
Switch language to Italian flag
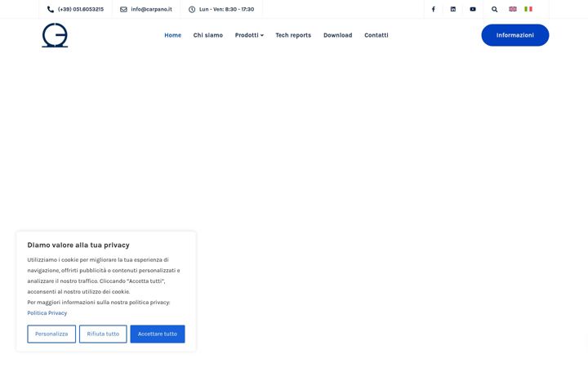pyautogui.click(x=528, y=9)
